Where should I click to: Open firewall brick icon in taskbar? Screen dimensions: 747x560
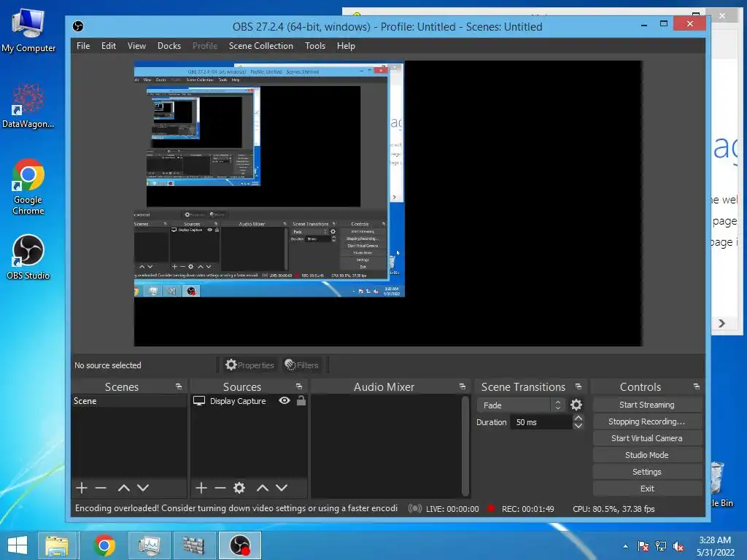193,545
